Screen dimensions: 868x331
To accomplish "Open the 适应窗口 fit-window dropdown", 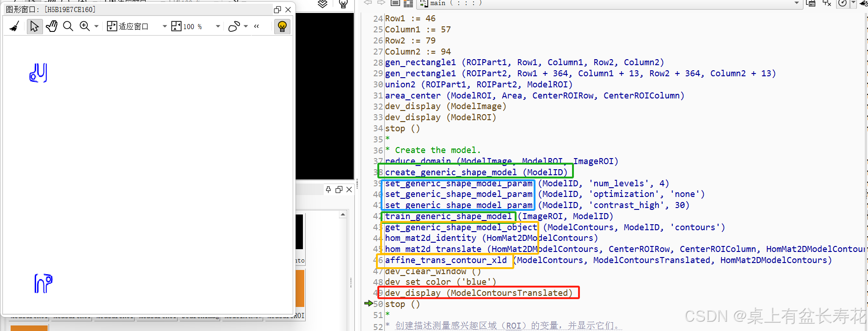I will tap(164, 26).
